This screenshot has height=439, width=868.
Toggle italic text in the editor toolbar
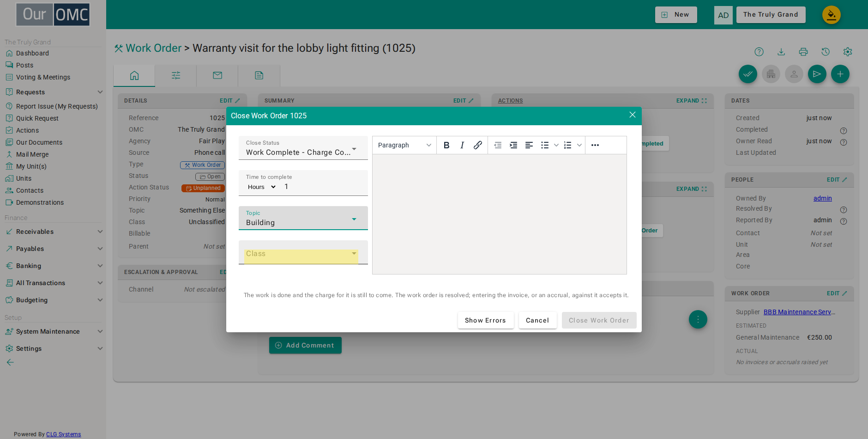tap(462, 145)
